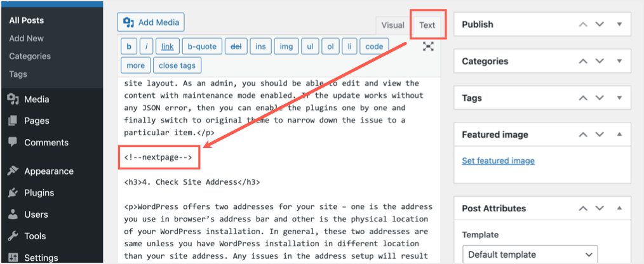The width and height of the screenshot is (644, 264).
Task: Click the Add Media button
Action: coord(151,22)
